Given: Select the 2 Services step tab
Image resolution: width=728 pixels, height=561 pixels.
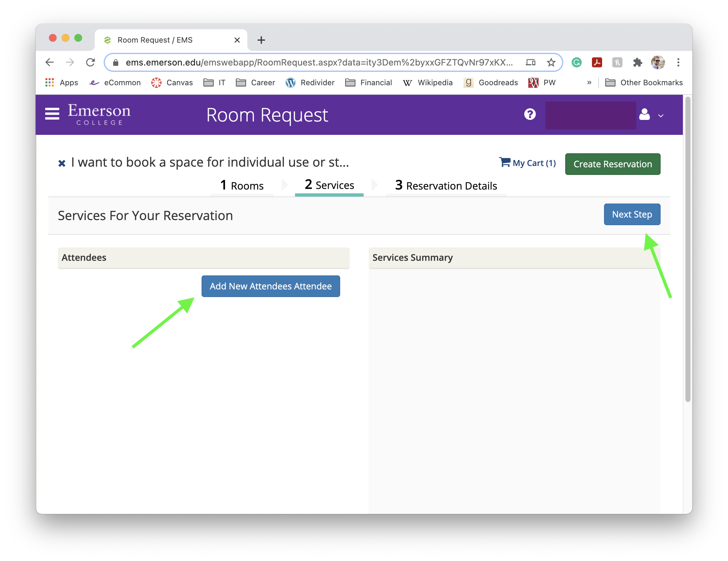Looking at the screenshot, I should [x=329, y=185].
